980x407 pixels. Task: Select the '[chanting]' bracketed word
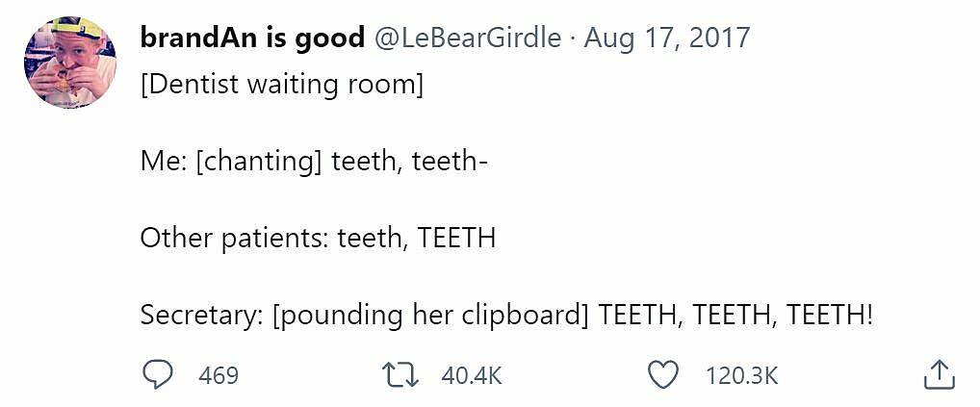click(259, 163)
